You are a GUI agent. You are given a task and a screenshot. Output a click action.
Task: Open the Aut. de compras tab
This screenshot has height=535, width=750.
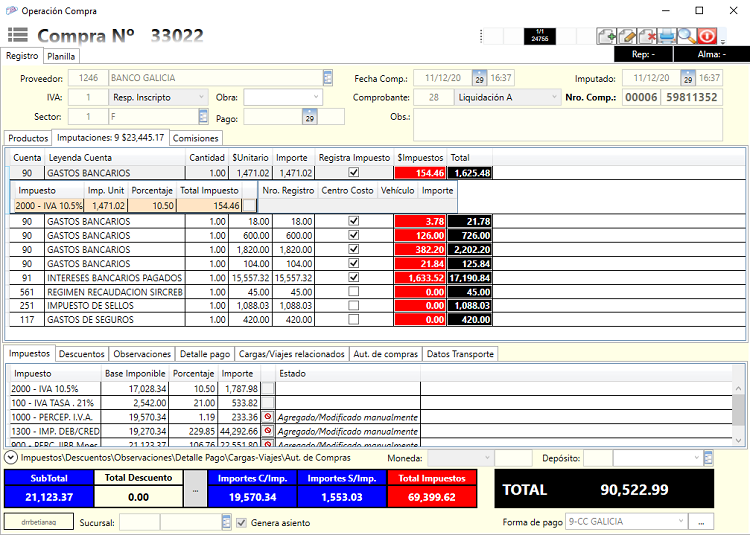tap(386, 354)
